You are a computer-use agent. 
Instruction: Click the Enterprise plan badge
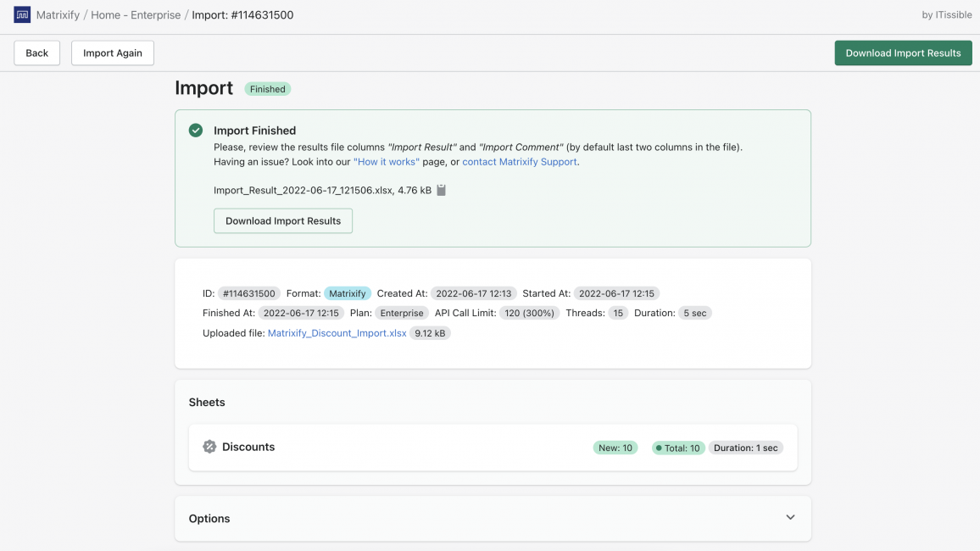pyautogui.click(x=401, y=312)
